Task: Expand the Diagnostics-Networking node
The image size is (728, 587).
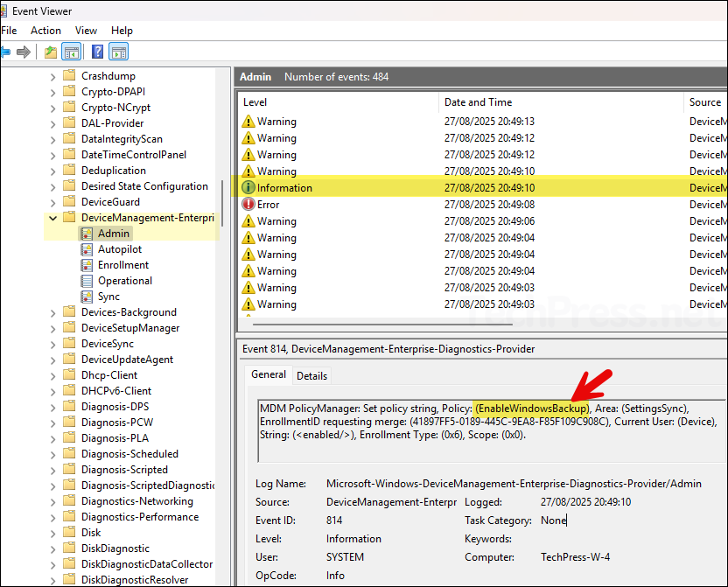Action: [52, 502]
